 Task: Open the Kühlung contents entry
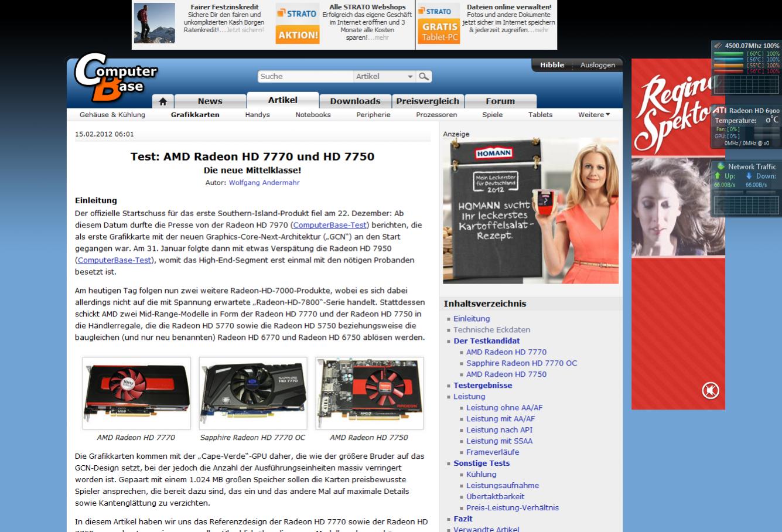[481, 475]
